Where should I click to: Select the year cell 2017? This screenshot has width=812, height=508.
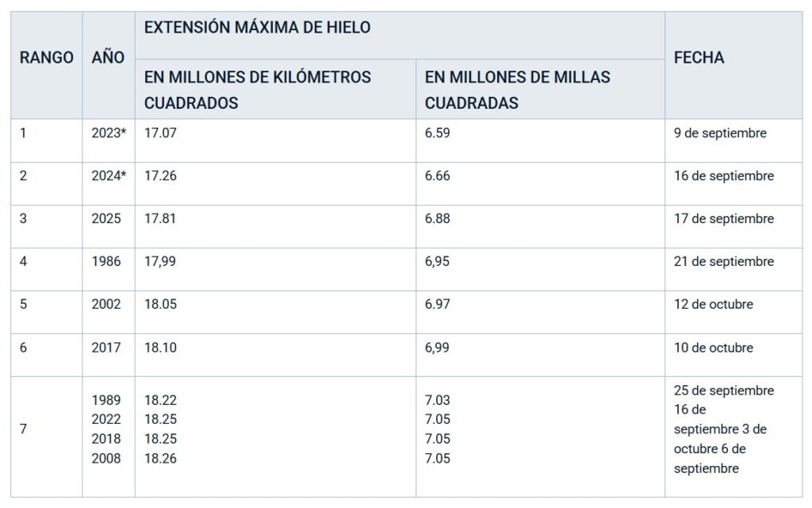[x=106, y=347]
